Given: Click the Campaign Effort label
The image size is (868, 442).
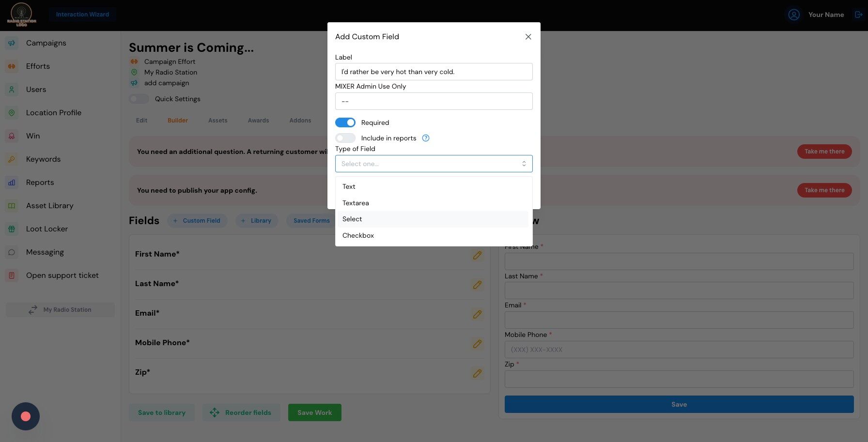Looking at the screenshot, I should point(170,61).
